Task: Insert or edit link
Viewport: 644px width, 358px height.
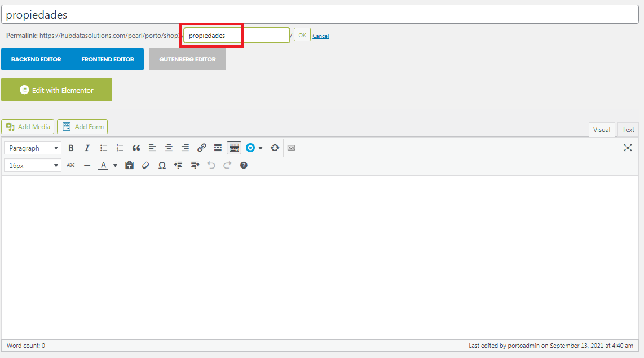Action: pos(201,148)
